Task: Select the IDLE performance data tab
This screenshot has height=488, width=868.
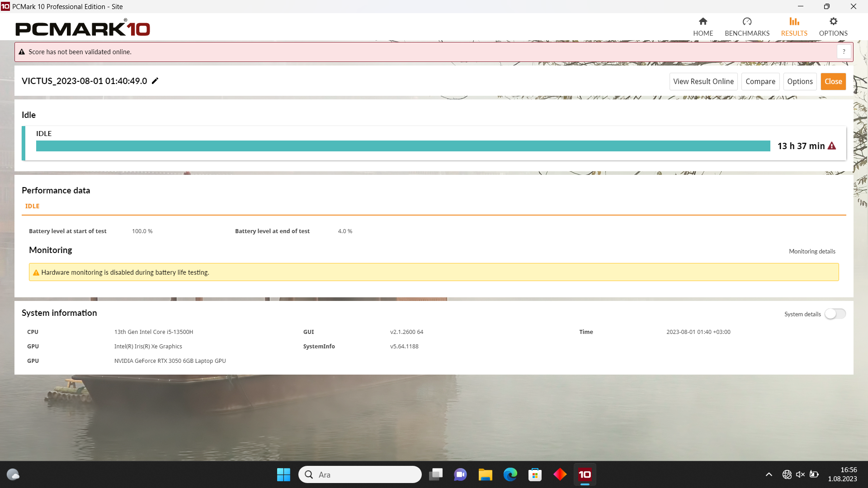Action: (32, 206)
